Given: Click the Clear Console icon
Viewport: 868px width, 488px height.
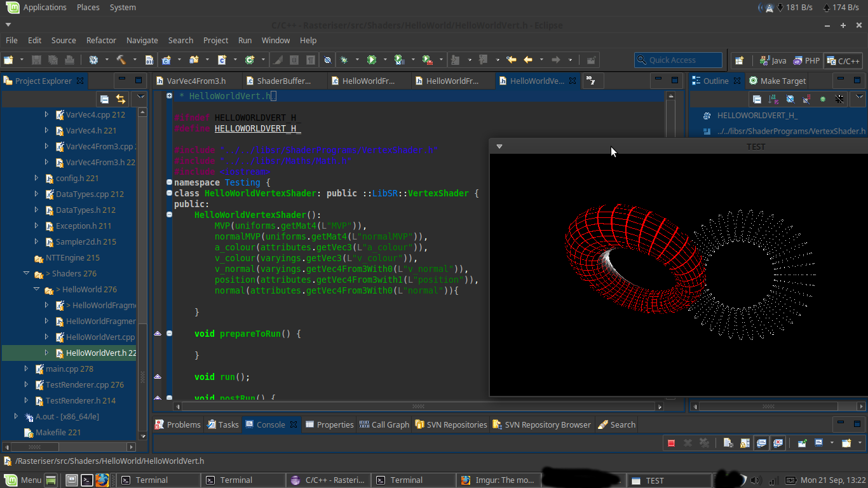Looking at the screenshot, I should [x=728, y=442].
